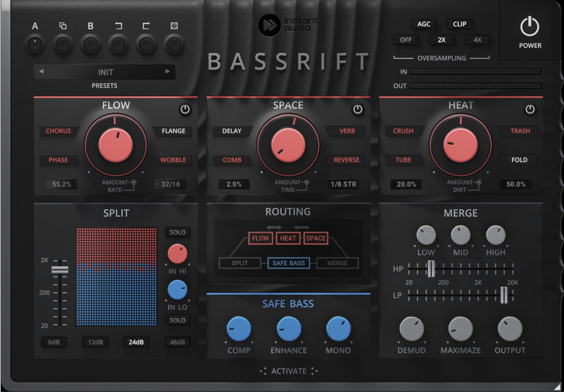The width and height of the screenshot is (564, 392).
Task: Swap FLOW and HEAT routing arrow
Action: 274,227
